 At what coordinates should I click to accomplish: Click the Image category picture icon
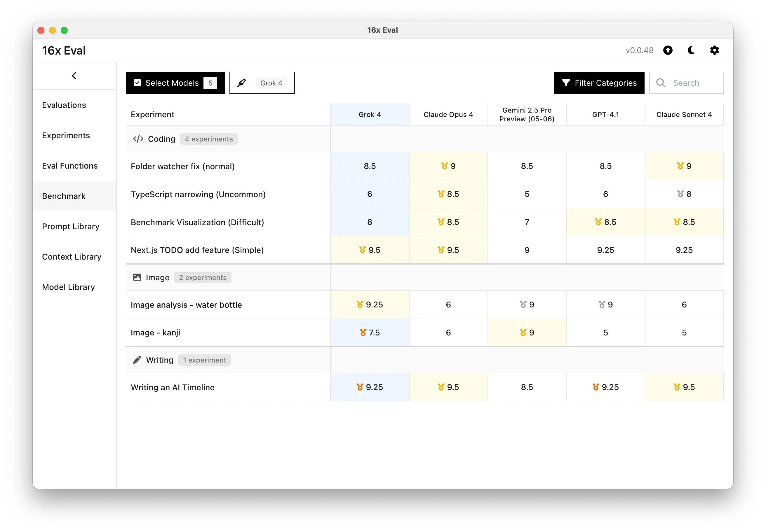[137, 277]
